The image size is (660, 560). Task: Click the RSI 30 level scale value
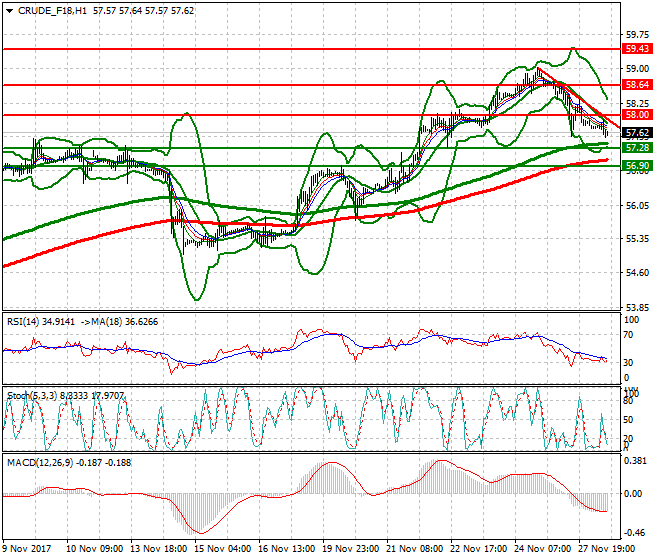(628, 363)
